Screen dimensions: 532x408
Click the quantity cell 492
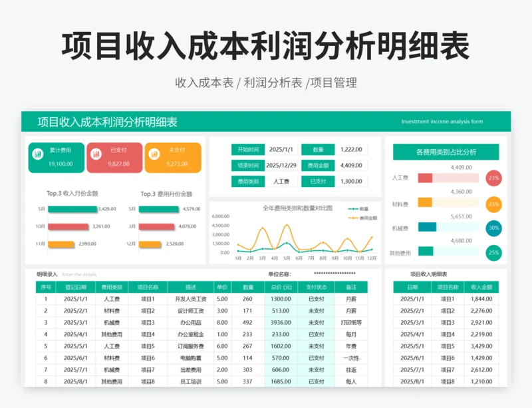click(247, 323)
